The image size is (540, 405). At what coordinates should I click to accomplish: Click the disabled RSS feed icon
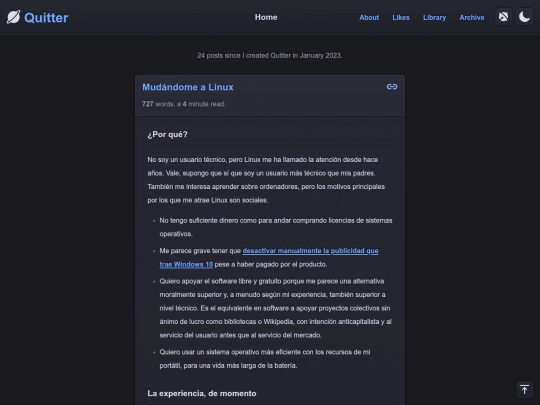click(503, 17)
